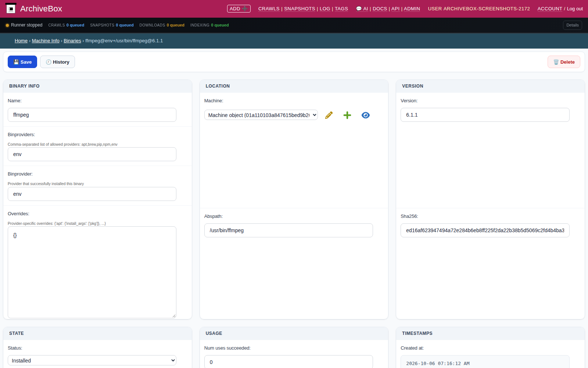
Task: Click USER ARCHIVEBOX-SCREENSHOTS-2172 label
Action: [x=479, y=8]
